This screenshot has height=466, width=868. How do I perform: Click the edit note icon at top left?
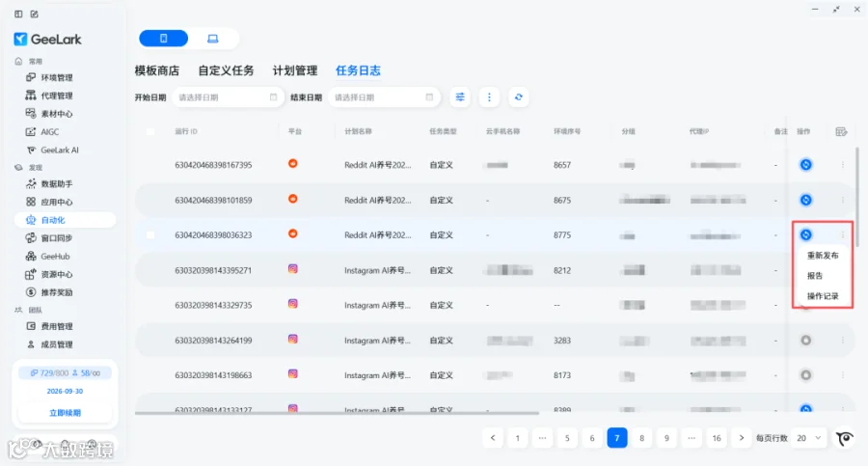coord(35,14)
